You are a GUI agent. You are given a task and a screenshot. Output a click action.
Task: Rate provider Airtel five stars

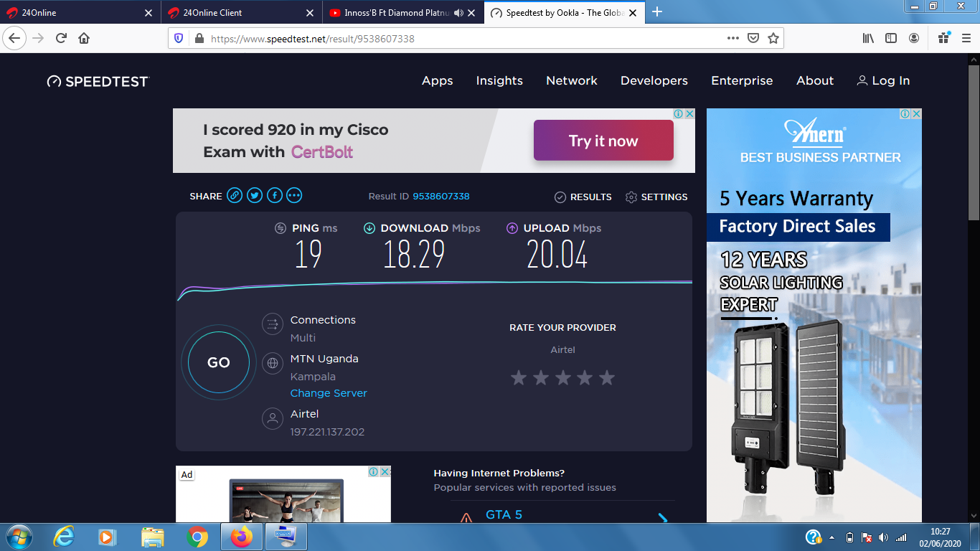click(607, 377)
